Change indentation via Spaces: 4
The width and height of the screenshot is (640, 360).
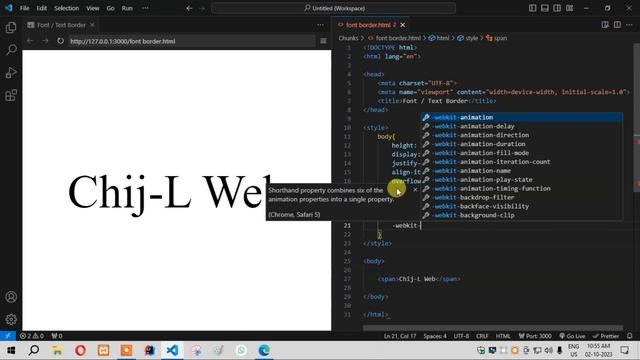[x=435, y=336]
